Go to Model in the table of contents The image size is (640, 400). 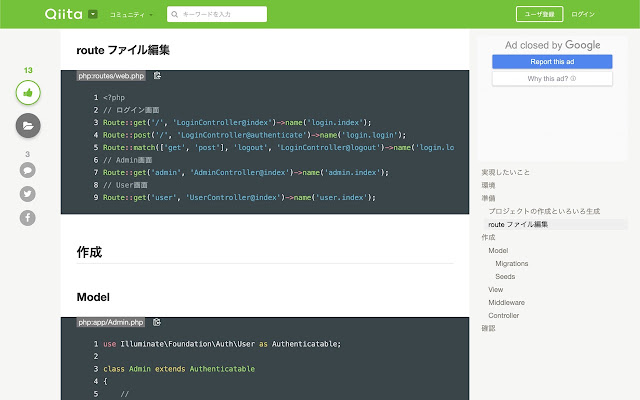[498, 251]
